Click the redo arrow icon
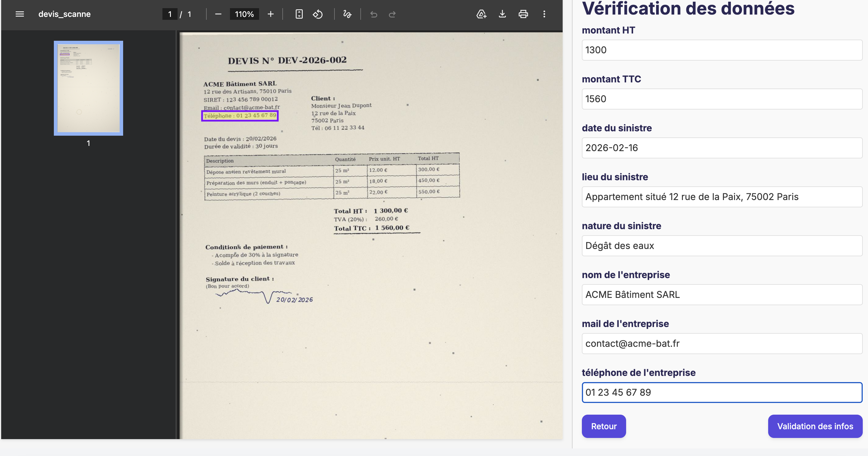The image size is (868, 456). point(392,14)
